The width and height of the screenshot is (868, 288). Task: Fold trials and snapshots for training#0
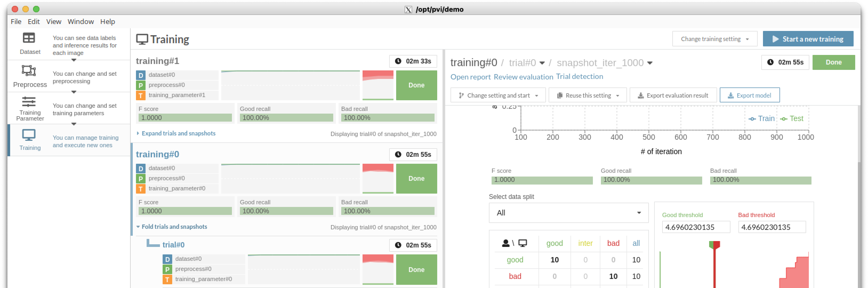click(x=174, y=227)
